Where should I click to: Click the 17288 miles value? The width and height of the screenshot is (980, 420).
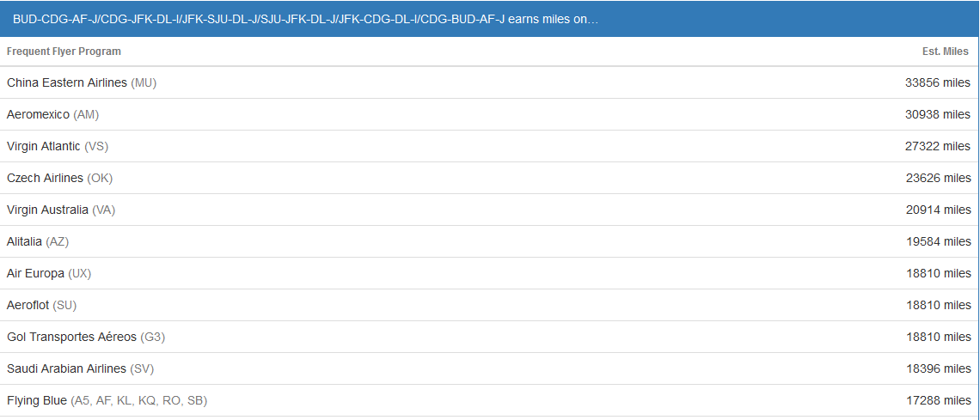point(939,400)
